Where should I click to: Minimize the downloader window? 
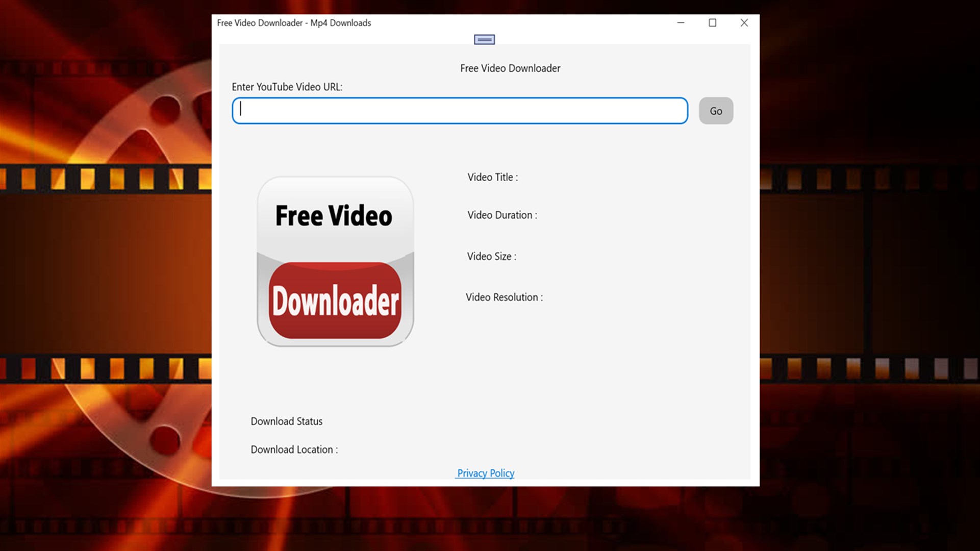point(681,23)
